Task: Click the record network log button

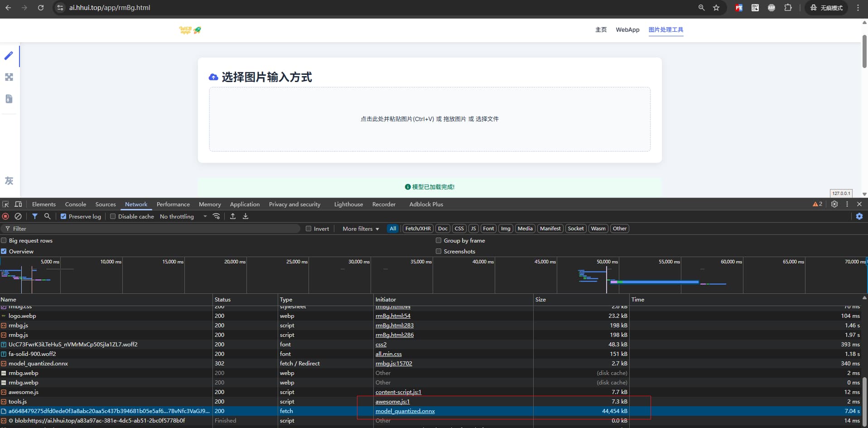Action: [5, 216]
